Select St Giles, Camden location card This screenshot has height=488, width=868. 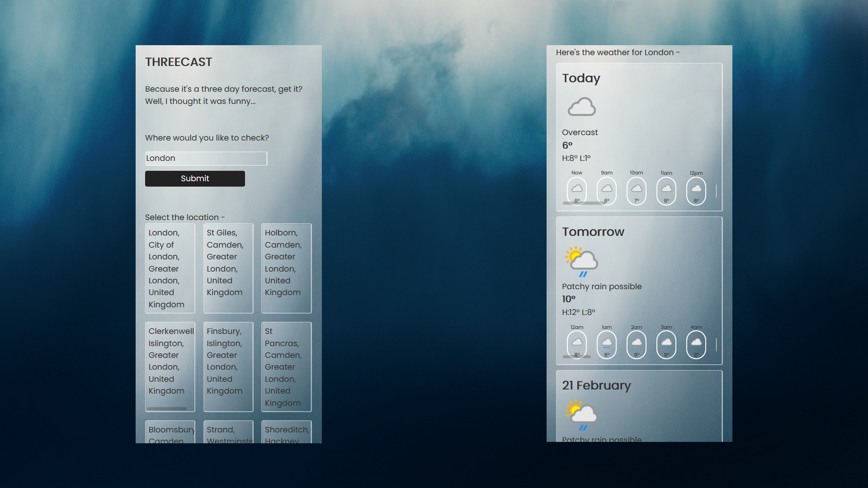[228, 268]
